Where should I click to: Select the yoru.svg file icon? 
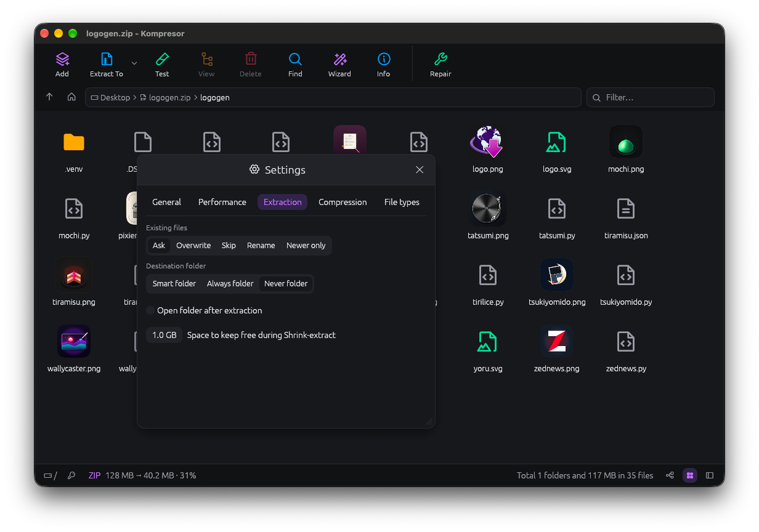[488, 342]
